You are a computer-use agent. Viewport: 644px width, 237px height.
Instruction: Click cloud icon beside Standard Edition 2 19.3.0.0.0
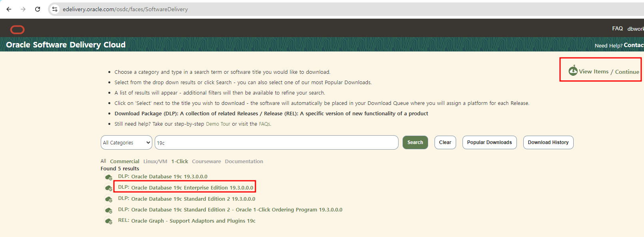tap(108, 199)
